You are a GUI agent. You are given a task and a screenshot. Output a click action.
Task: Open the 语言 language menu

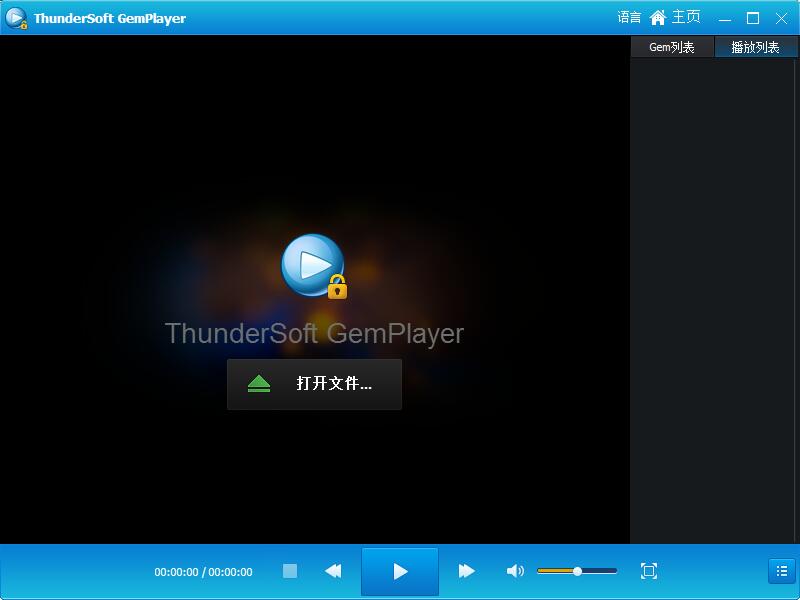click(628, 16)
